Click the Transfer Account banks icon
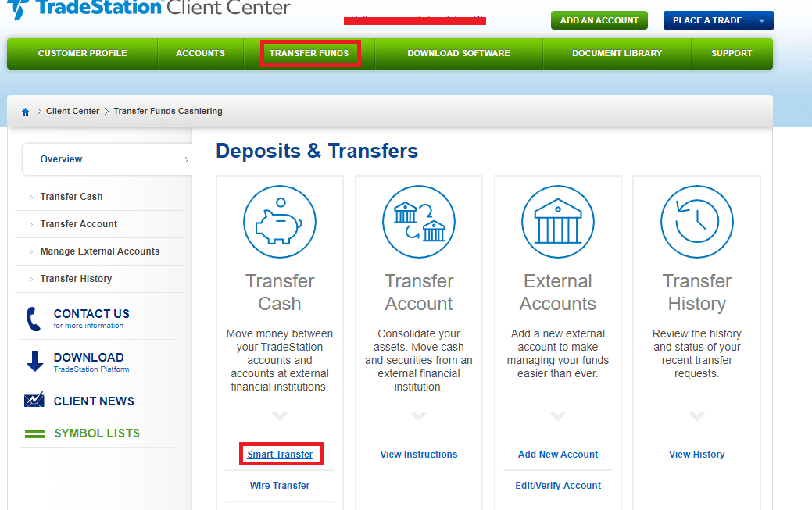Image resolution: width=812 pixels, height=510 pixels. [x=419, y=222]
